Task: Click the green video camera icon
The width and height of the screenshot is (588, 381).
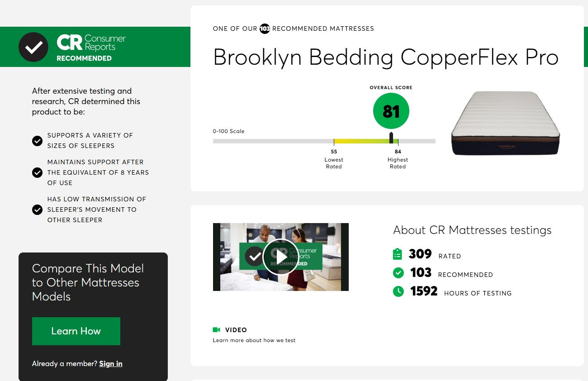Action: [x=216, y=329]
